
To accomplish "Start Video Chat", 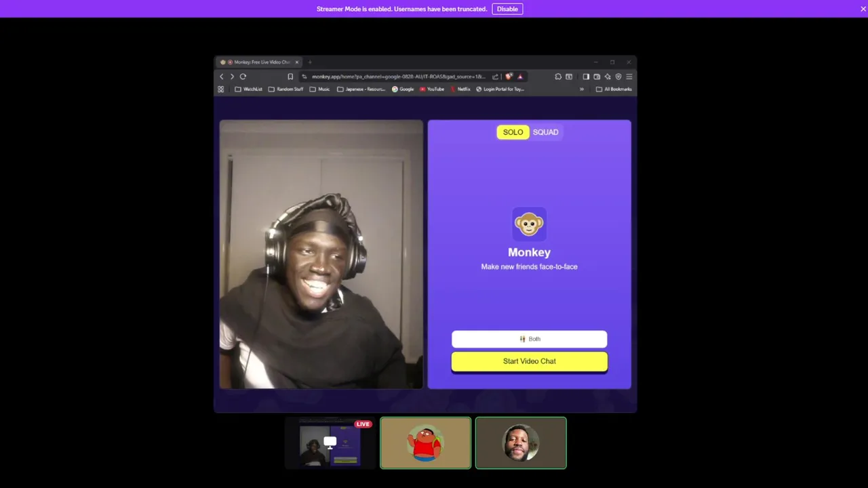I will [x=530, y=361].
